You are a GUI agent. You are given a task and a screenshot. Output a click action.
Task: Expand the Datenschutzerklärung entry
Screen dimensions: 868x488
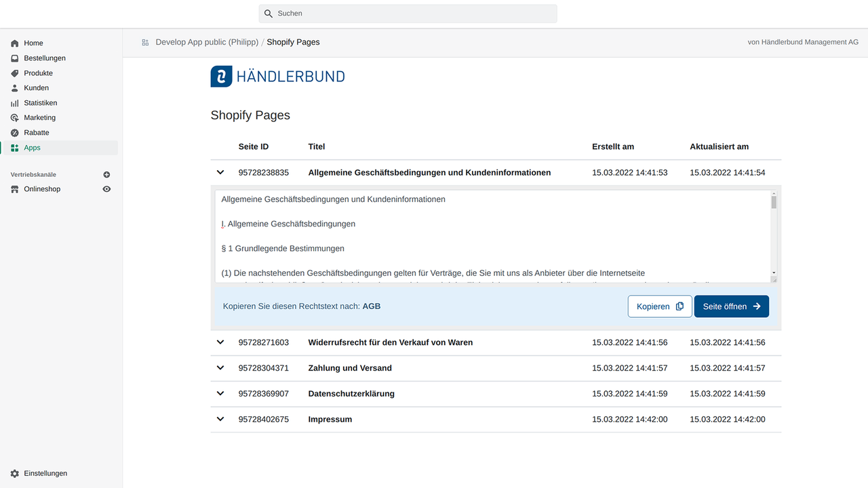tap(220, 393)
